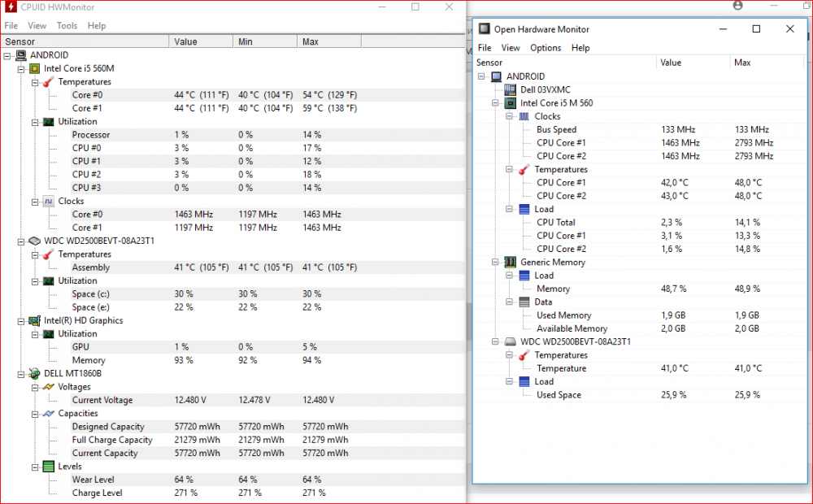Click the Open Hardware Monitor title bar icon
813x504 pixels.
click(x=484, y=29)
